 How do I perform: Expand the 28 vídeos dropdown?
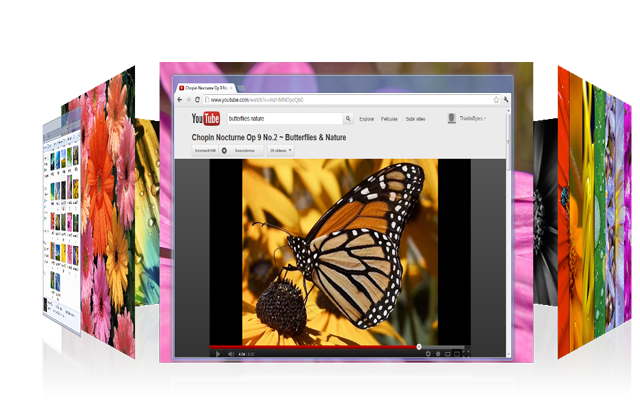280,151
